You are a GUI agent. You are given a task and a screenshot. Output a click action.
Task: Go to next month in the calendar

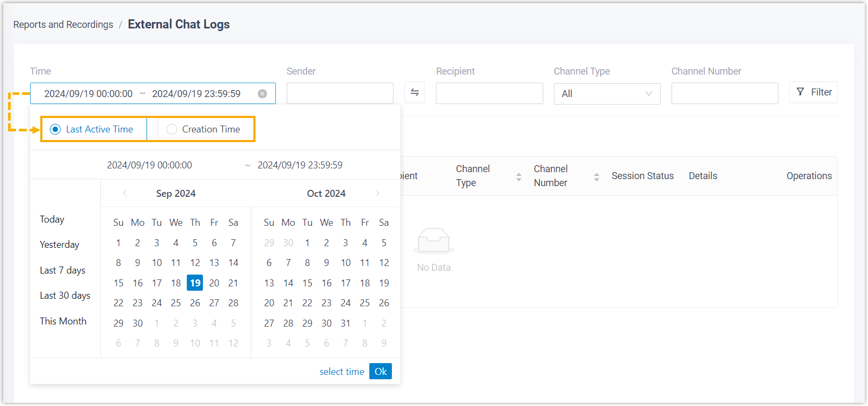pyautogui.click(x=378, y=194)
